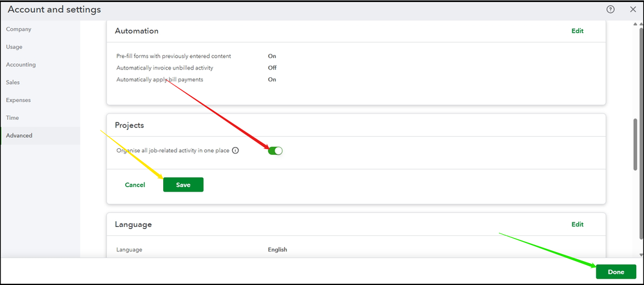This screenshot has width=644, height=285.
Task: Click the info icon beside Projects description
Action: click(235, 151)
